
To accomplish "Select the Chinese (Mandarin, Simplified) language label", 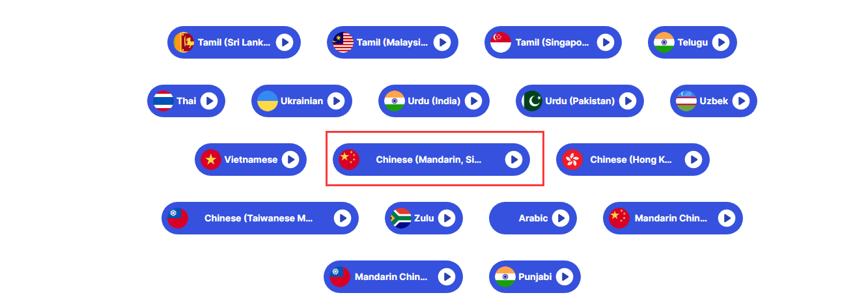I will point(428,160).
